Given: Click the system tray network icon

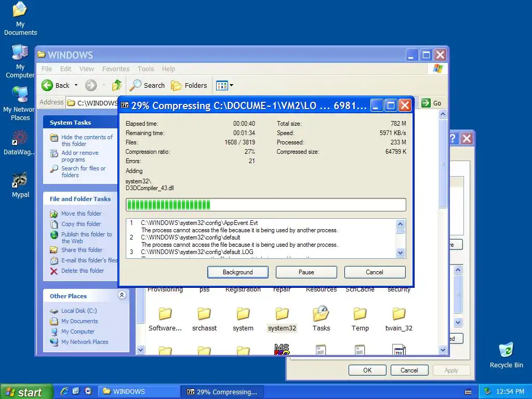Looking at the screenshot, I should (x=487, y=391).
